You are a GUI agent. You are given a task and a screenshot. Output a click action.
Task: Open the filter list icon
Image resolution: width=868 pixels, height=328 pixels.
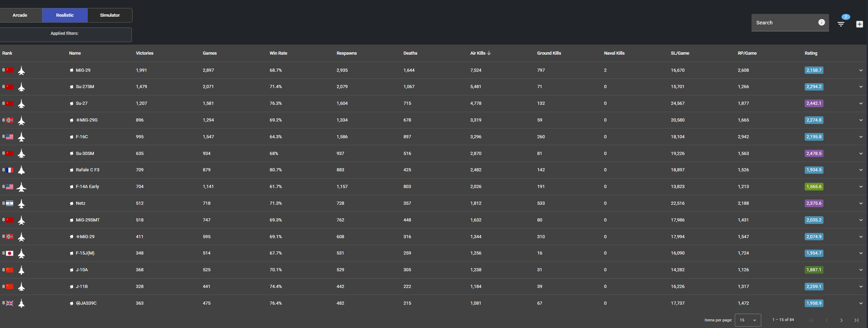click(x=841, y=24)
